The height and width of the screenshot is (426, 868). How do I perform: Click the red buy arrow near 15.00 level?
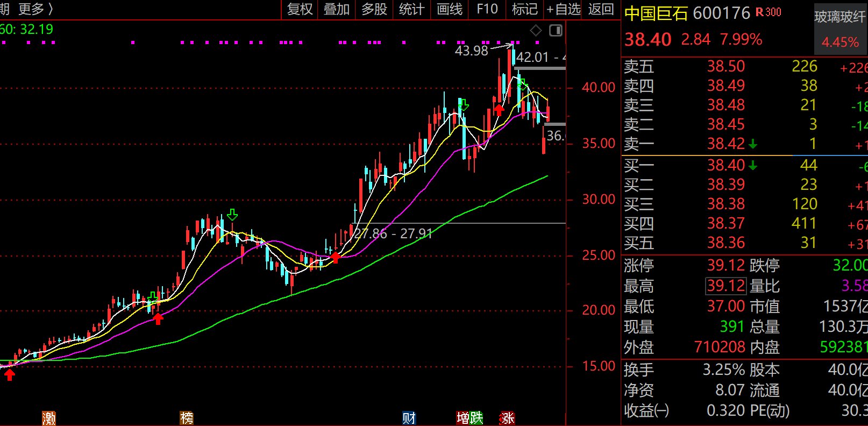tap(10, 374)
